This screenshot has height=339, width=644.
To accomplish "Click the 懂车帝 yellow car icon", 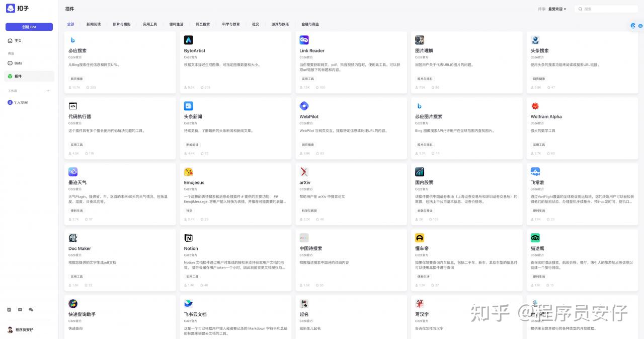I will (x=420, y=238).
